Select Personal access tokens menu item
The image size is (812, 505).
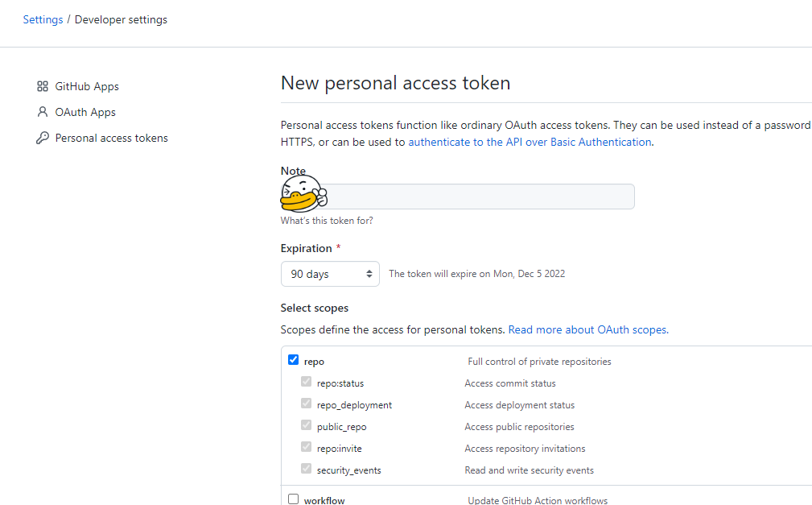tap(111, 138)
